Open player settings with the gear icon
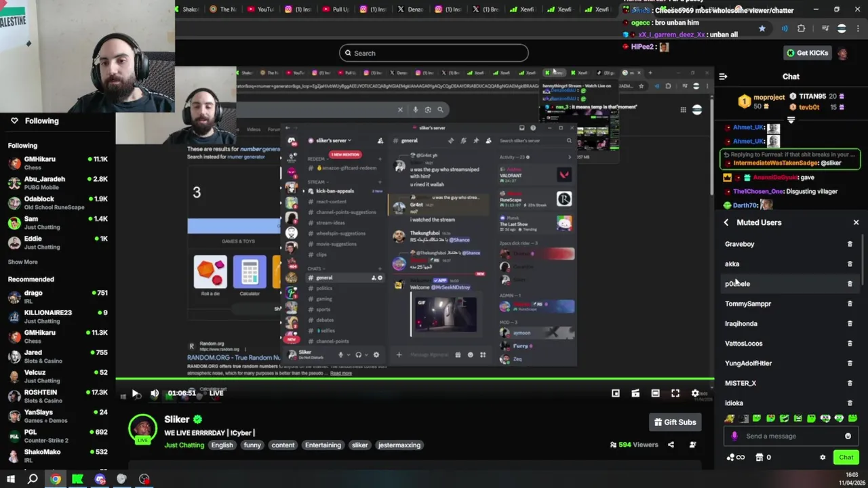This screenshot has width=868, height=488. [x=695, y=393]
